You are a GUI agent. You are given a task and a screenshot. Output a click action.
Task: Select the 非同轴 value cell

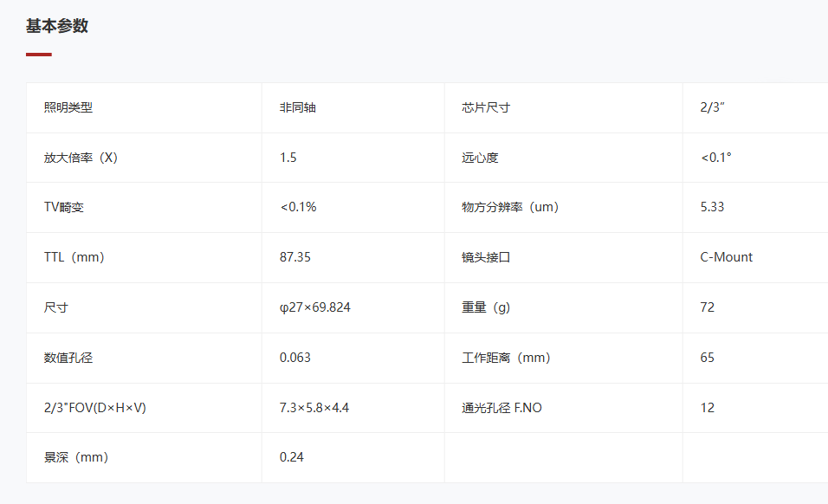pyautogui.click(x=353, y=107)
